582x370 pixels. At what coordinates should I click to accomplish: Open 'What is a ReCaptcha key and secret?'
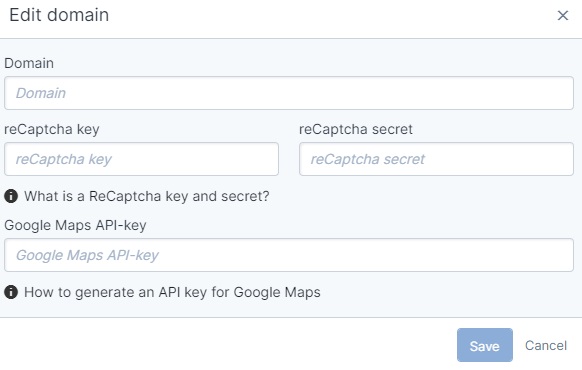pyautogui.click(x=147, y=196)
